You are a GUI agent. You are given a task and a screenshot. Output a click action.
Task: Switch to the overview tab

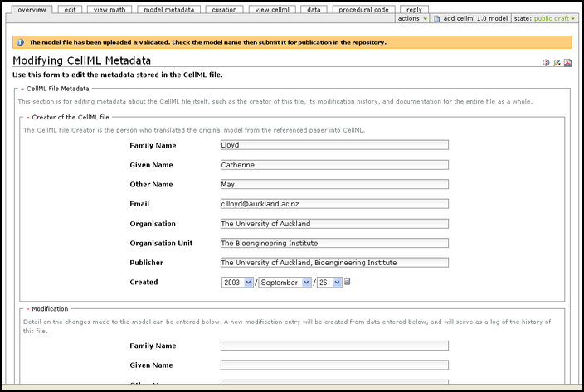click(32, 10)
